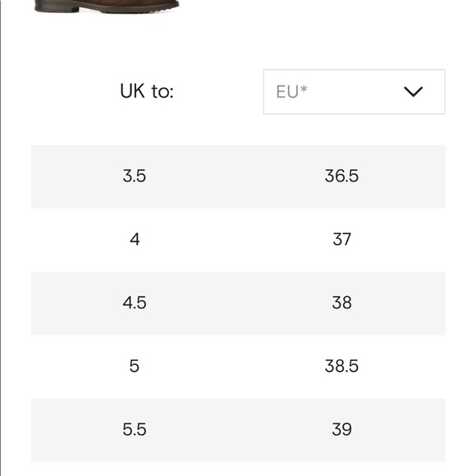Select EU size 38 cell
The width and height of the screenshot is (476, 476).
tap(342, 303)
